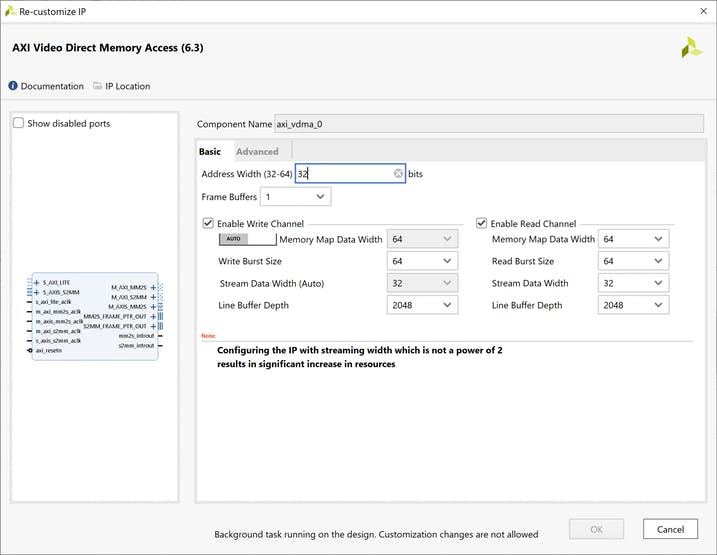Image resolution: width=717 pixels, height=555 pixels.
Task: Switch to the Advanced tab
Action: pyautogui.click(x=257, y=152)
